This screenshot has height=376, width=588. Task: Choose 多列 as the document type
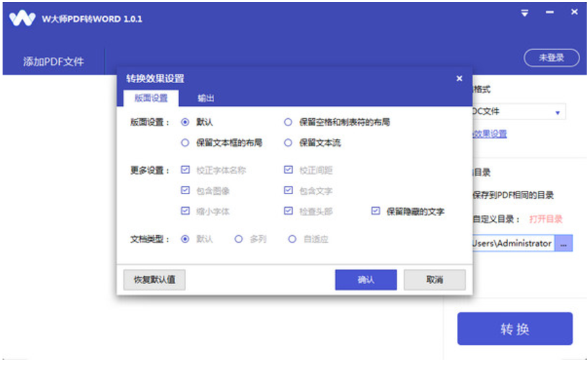pos(238,239)
